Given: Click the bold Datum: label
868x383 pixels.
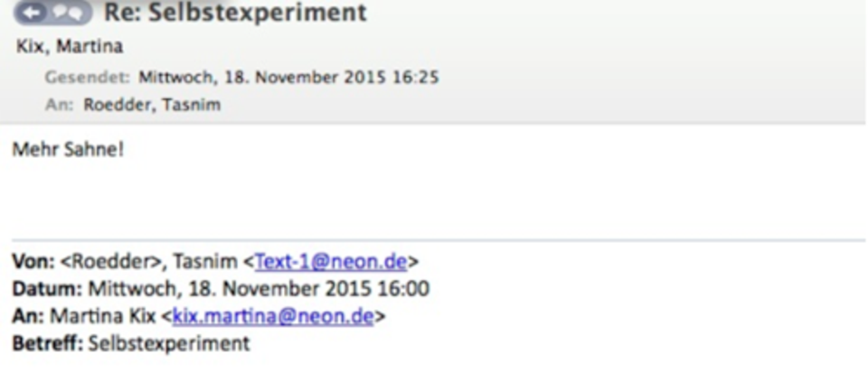Looking at the screenshot, I should coord(47,288).
